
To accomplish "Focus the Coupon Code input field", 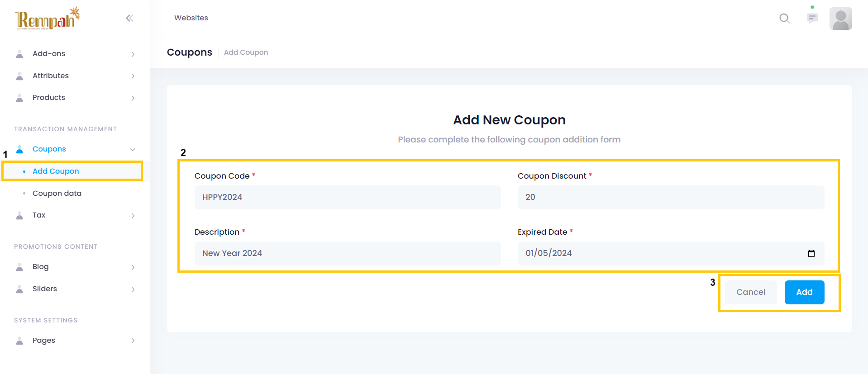I will pos(347,197).
